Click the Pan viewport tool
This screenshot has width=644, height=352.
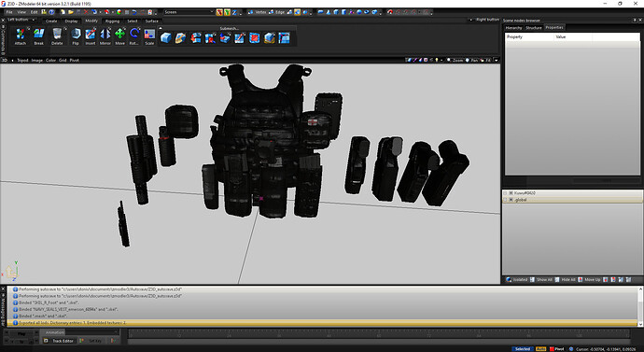(471, 60)
